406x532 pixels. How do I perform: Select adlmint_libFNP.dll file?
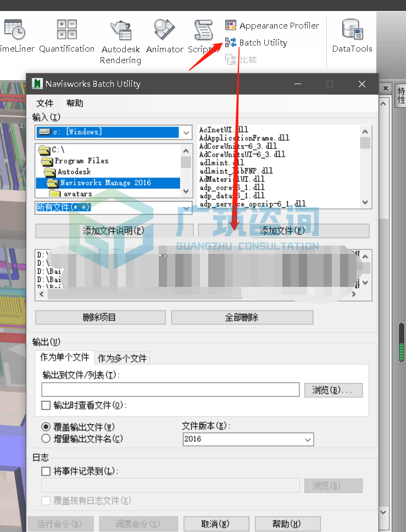click(236, 171)
